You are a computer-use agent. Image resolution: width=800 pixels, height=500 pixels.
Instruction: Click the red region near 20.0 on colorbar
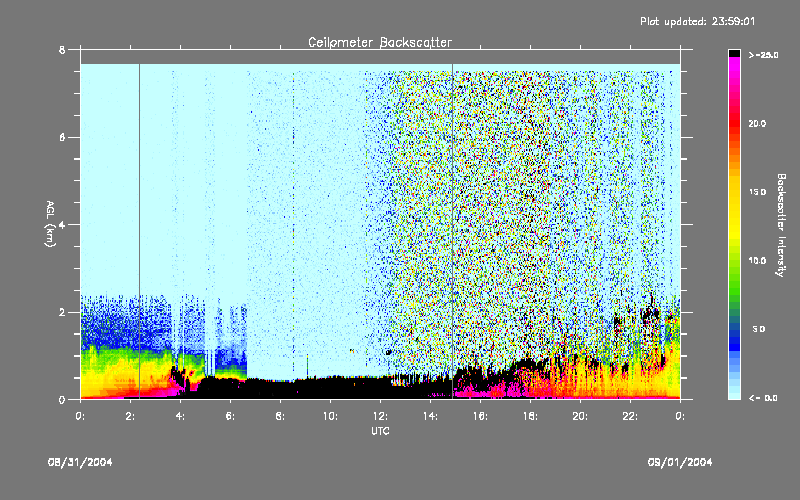(x=734, y=122)
